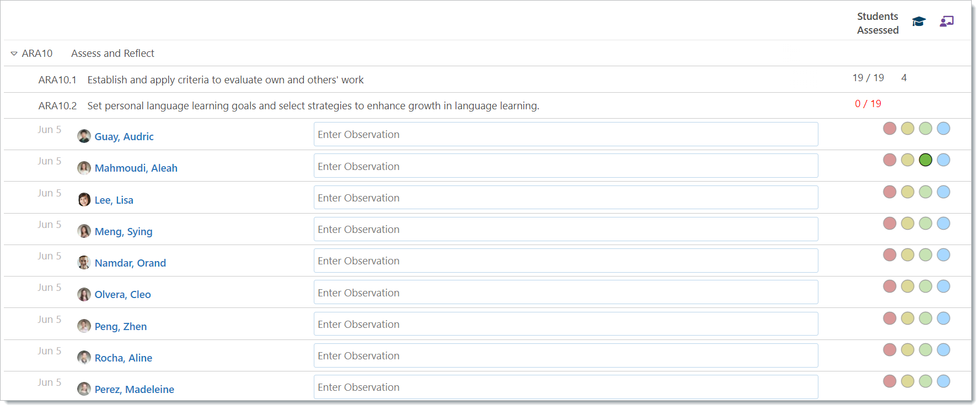Screen dimensions: 980x409
Task: Collapse the ARA10 Assess and Reflect section
Action: (14, 54)
